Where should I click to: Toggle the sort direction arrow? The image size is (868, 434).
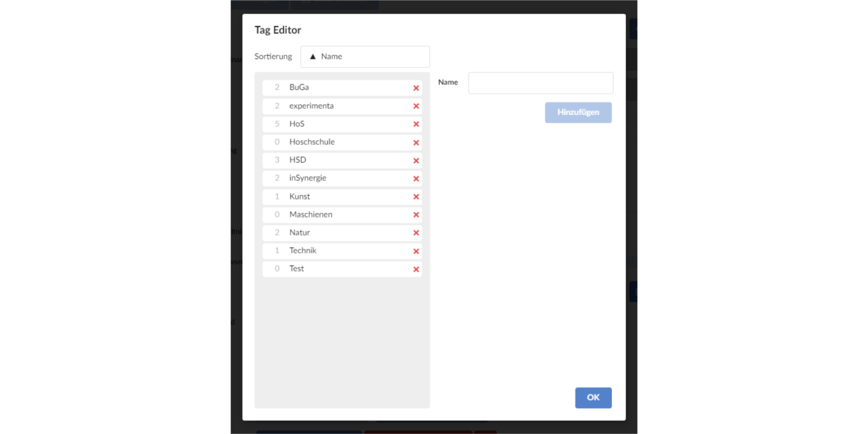point(312,56)
